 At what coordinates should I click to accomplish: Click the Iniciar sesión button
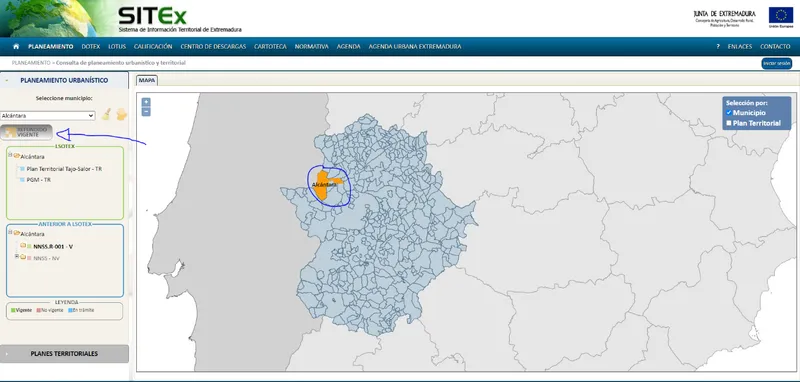tap(777, 64)
